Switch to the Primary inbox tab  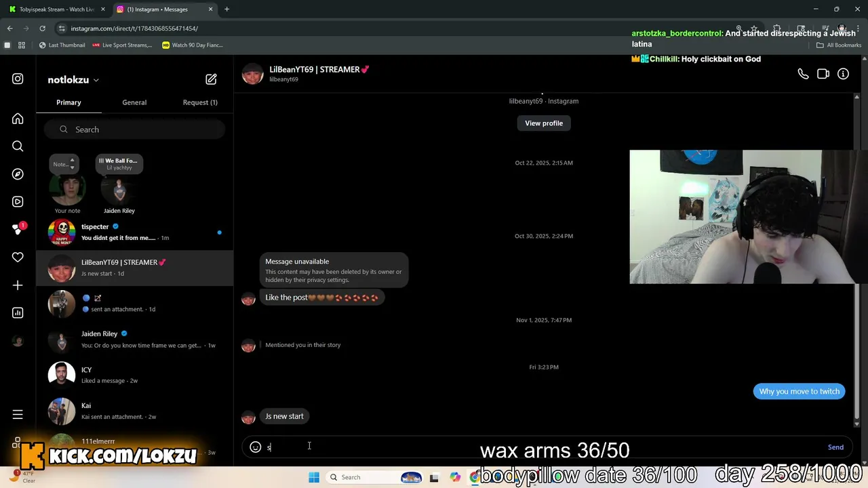(x=68, y=102)
